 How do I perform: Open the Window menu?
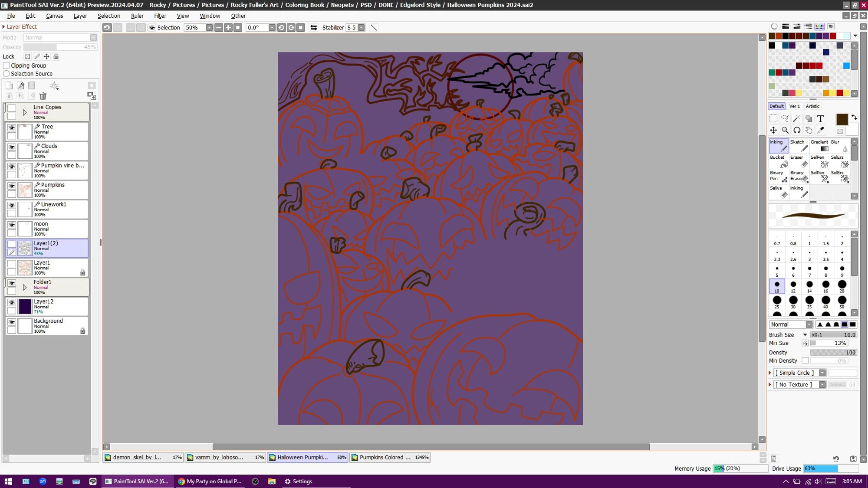(209, 16)
